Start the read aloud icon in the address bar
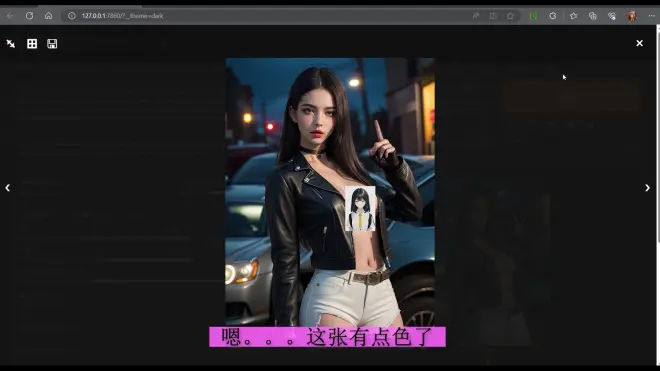This screenshot has width=660, height=371. [476, 16]
